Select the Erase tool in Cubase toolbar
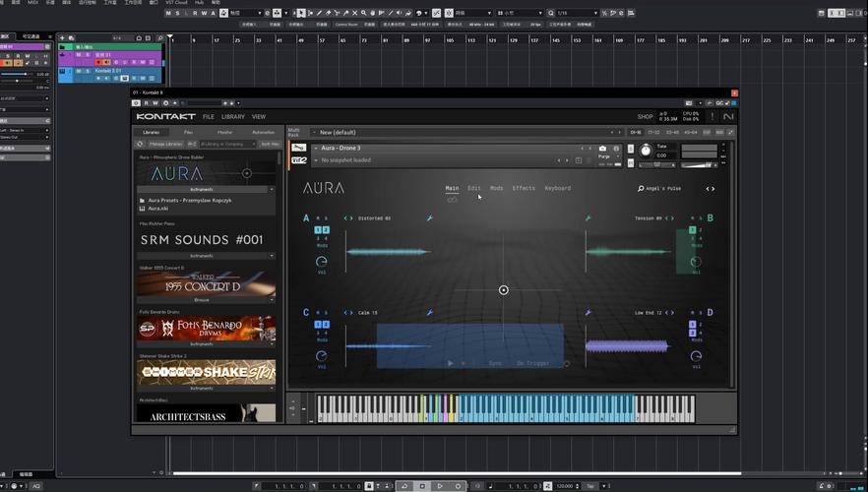The image size is (868, 492). [x=329, y=13]
